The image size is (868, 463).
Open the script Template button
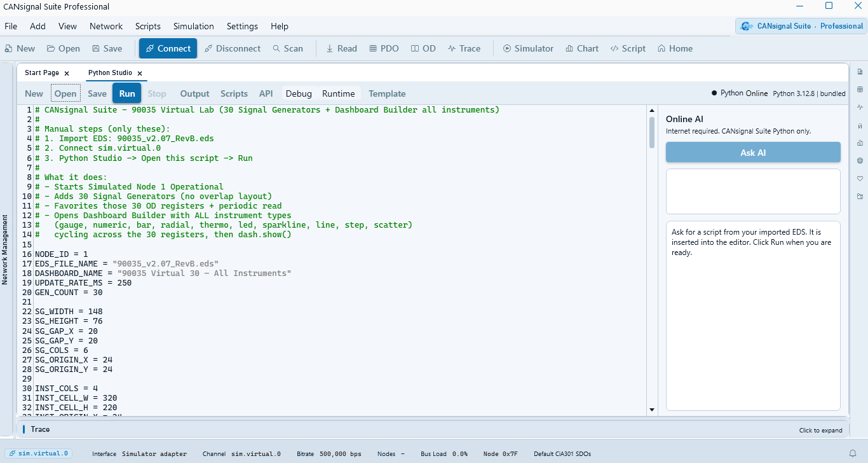pyautogui.click(x=387, y=93)
